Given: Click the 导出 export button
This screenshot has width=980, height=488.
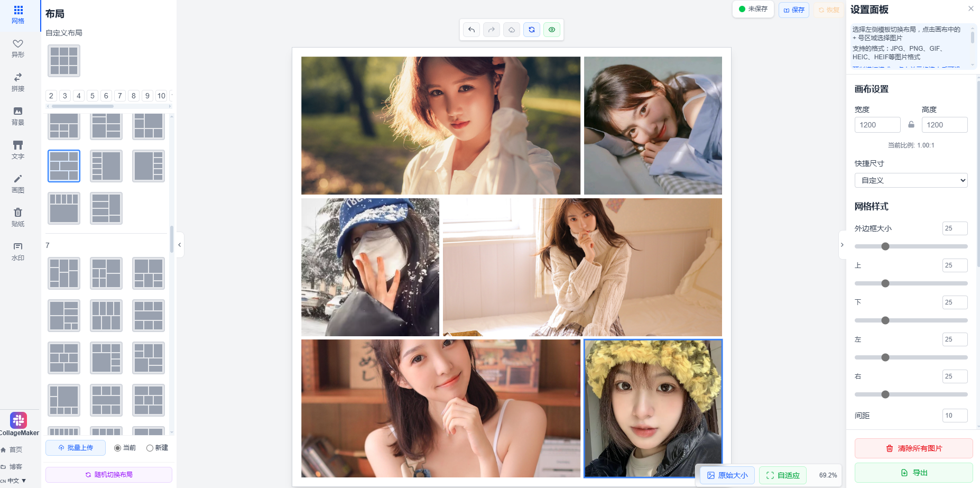Looking at the screenshot, I should coord(913,473).
